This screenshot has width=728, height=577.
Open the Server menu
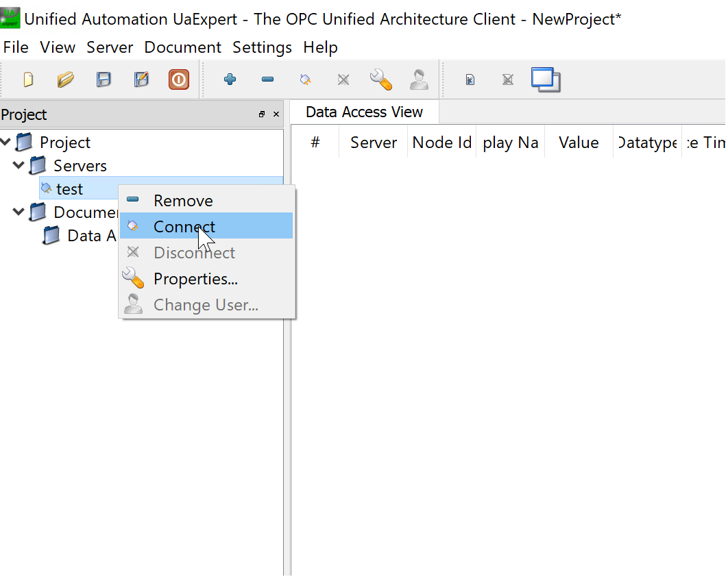(x=110, y=47)
